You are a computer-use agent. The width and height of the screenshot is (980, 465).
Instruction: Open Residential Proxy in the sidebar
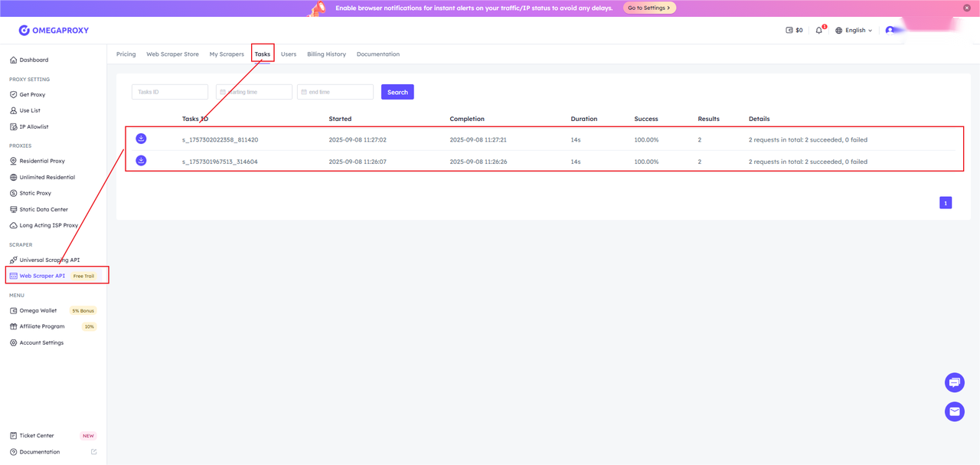point(42,162)
